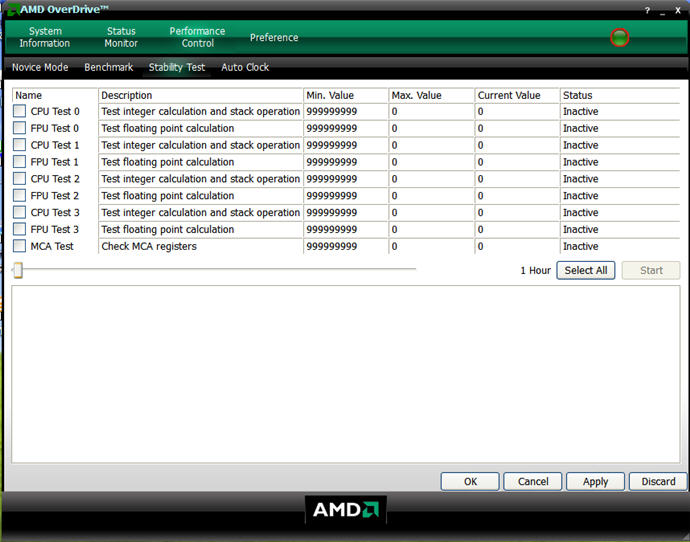Screen dimensions: 690x542
Task: Enable the FPU Test 0 checkbox
Action: pos(19,128)
